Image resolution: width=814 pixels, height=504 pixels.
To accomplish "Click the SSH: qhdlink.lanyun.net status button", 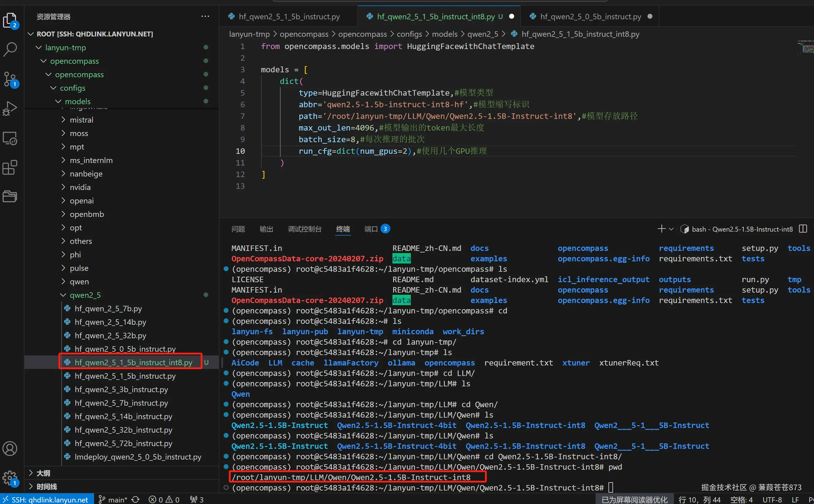I will click(x=47, y=499).
